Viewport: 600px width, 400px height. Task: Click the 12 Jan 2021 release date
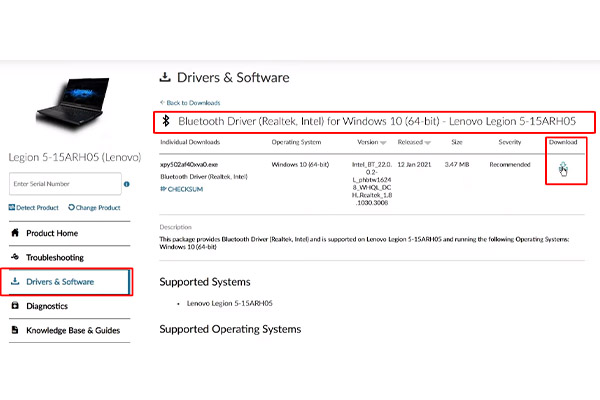(x=414, y=165)
